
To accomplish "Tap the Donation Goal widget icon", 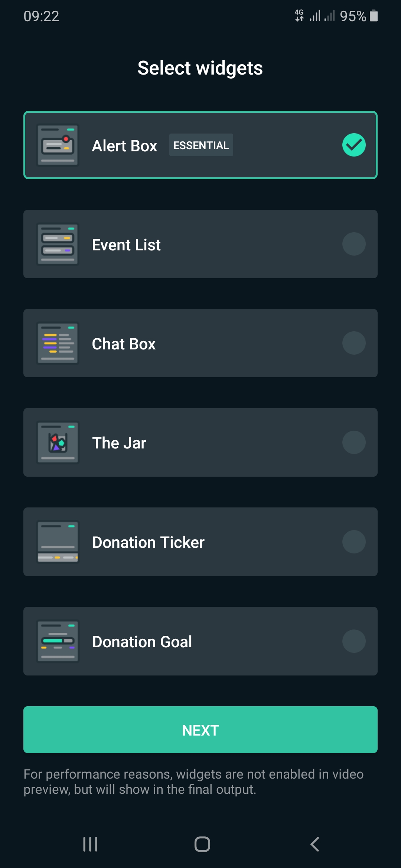I will point(58,641).
